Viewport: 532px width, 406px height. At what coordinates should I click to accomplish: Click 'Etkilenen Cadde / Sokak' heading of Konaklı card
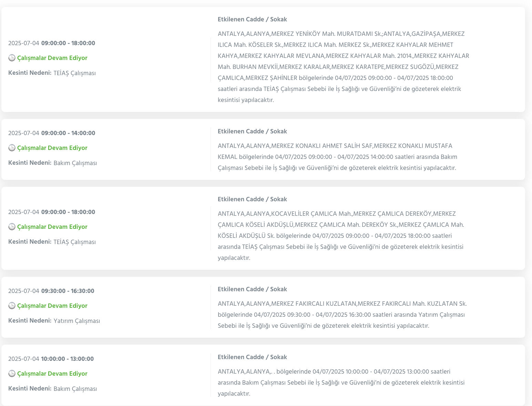(252, 131)
